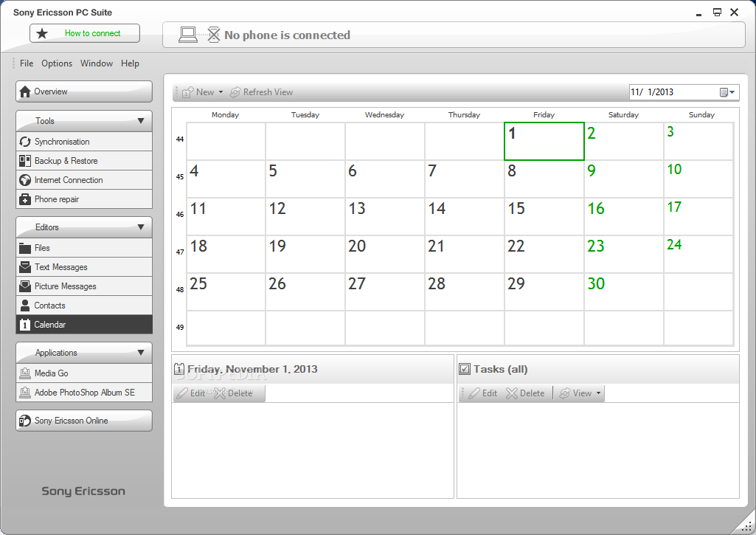
Task: Open the date picker calendar dropdown
Action: pos(727,92)
